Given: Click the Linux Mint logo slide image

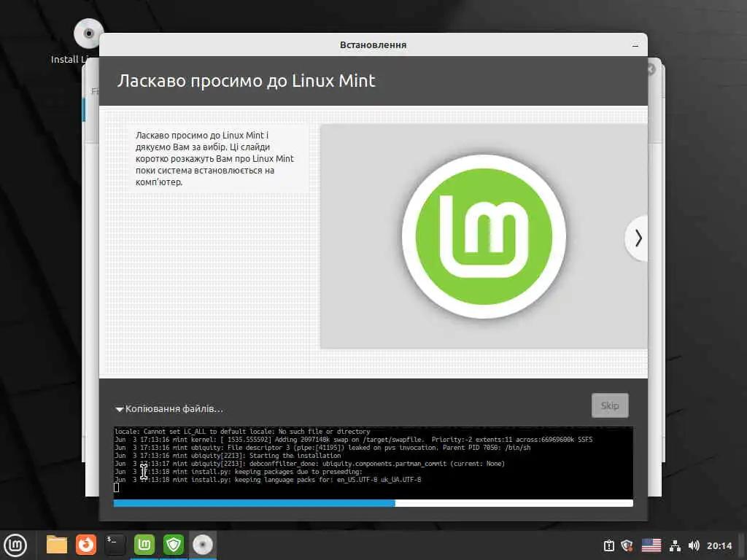Looking at the screenshot, I should click(484, 236).
